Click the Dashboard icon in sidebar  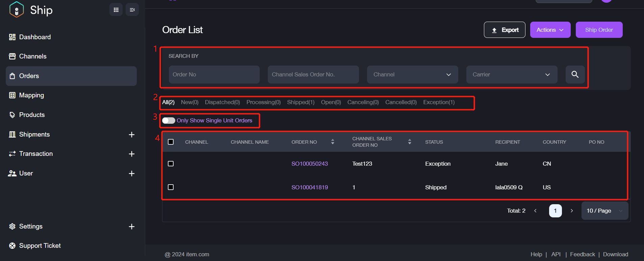(x=12, y=37)
